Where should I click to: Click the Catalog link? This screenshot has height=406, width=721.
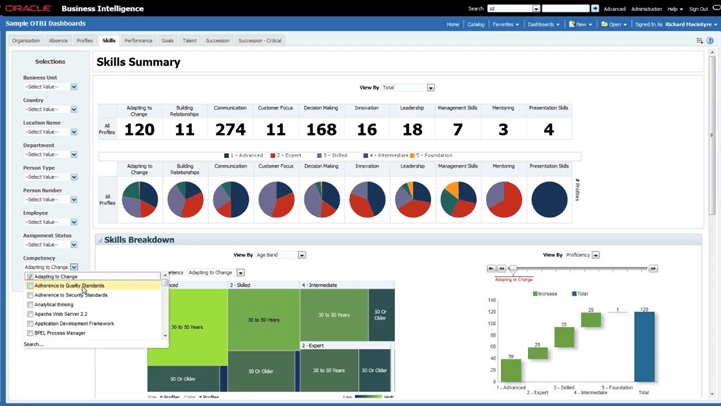(x=476, y=24)
